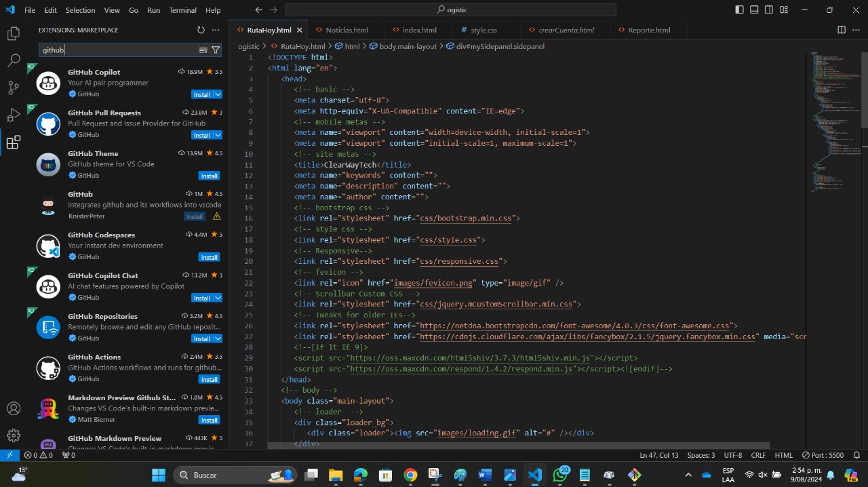Open Source Control view

14,87
